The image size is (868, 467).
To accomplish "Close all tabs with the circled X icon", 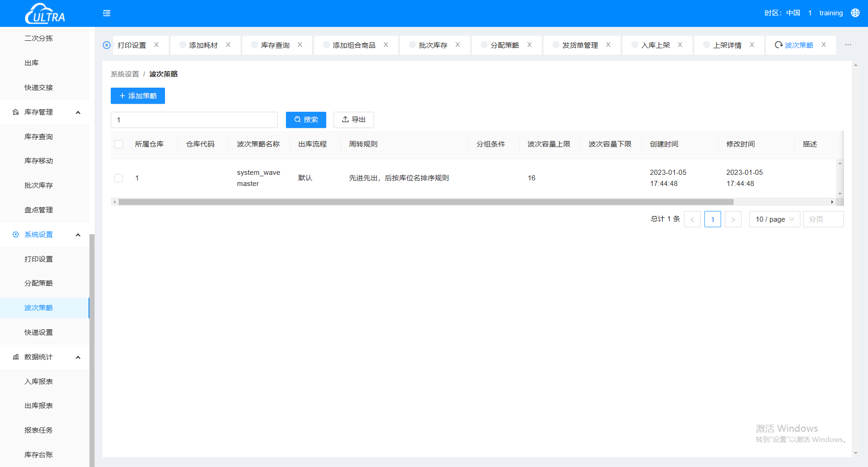I will click(x=107, y=45).
